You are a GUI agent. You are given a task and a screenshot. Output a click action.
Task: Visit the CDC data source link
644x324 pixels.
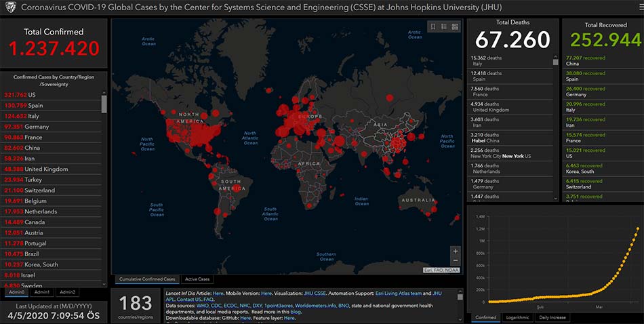(x=216, y=306)
